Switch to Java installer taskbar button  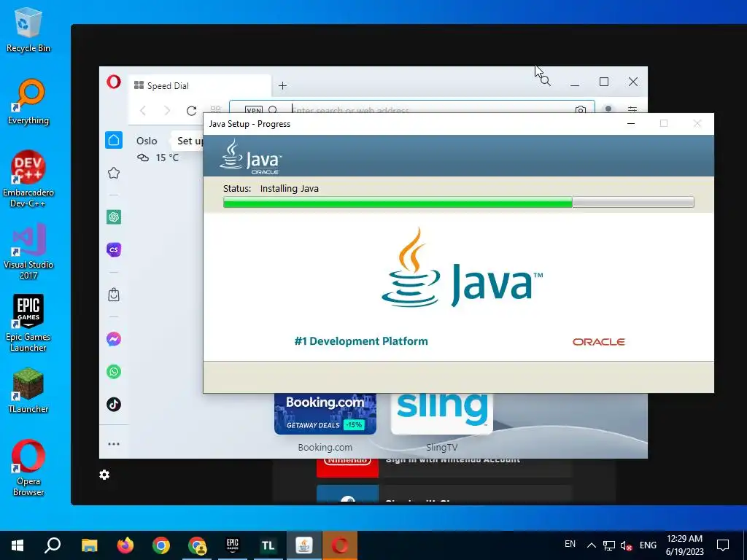(304, 545)
